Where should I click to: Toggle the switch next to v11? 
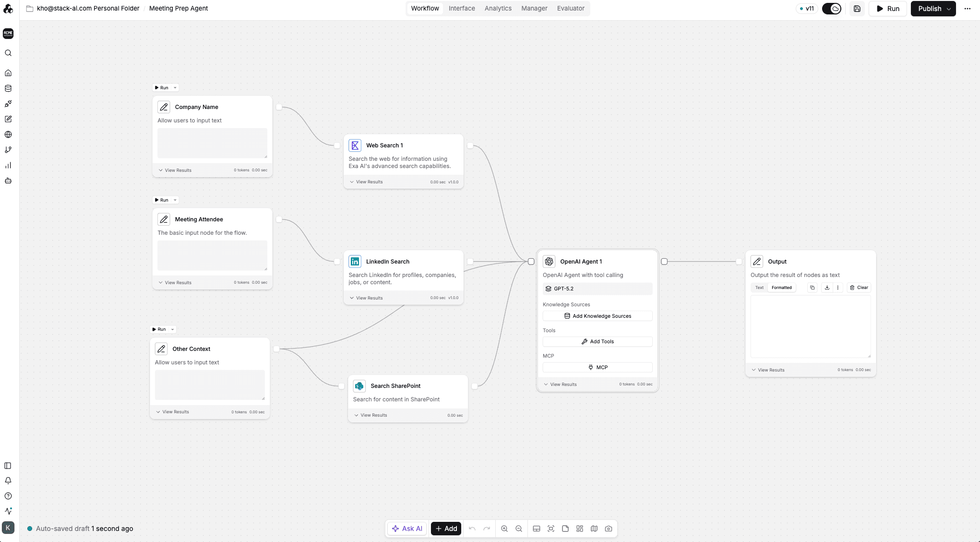832,9
